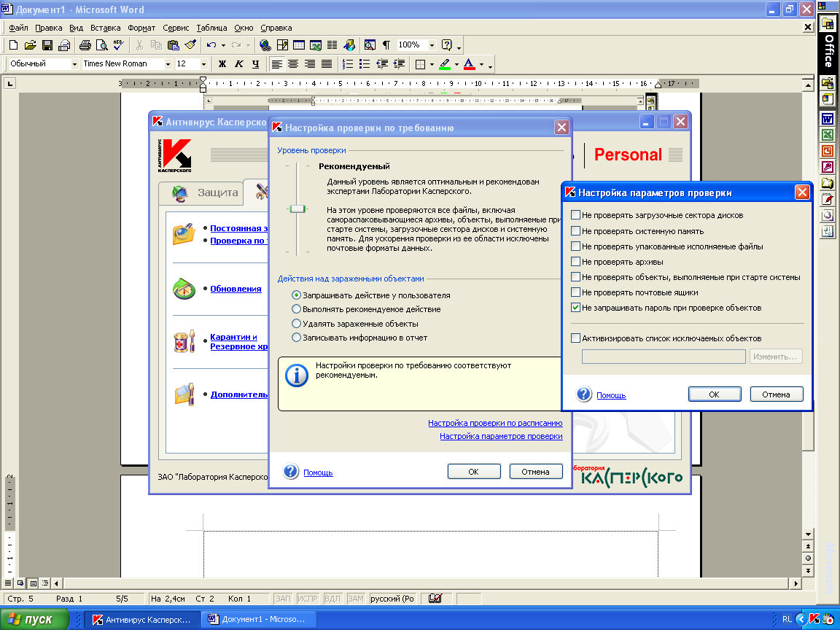
Task: Switch to the Защита tab in Kaspersky
Action: [x=203, y=192]
